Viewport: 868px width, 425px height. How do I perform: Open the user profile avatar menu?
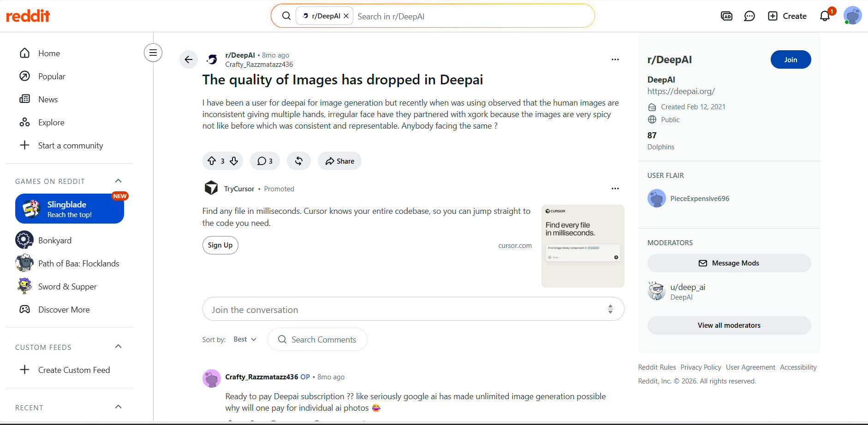tap(852, 16)
